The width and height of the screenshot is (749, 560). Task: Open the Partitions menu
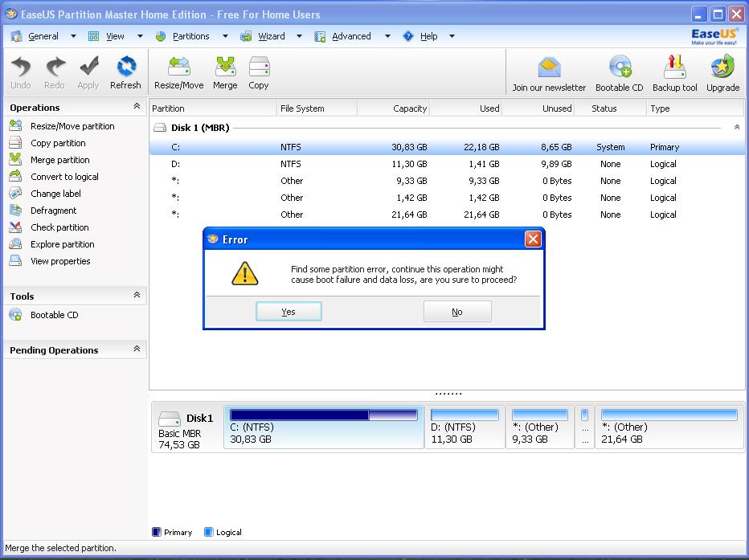pyautogui.click(x=190, y=36)
